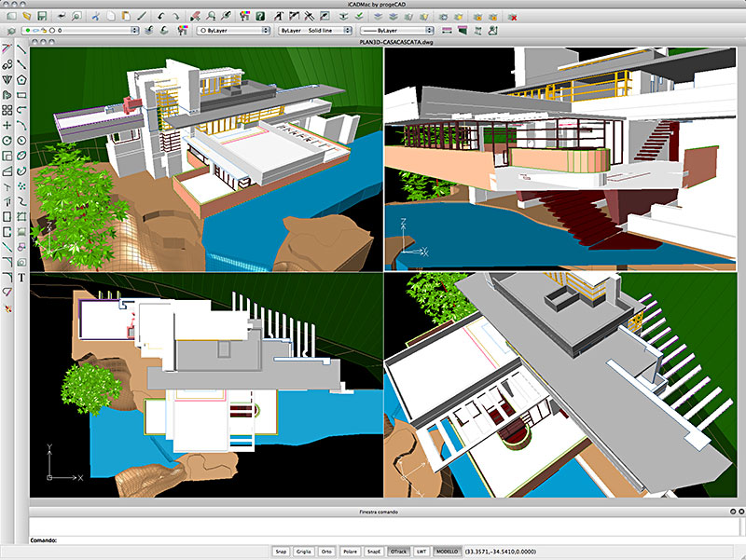Select the Rectangle draw tool
Image resolution: width=746 pixels, height=560 pixels.
(x=21, y=95)
